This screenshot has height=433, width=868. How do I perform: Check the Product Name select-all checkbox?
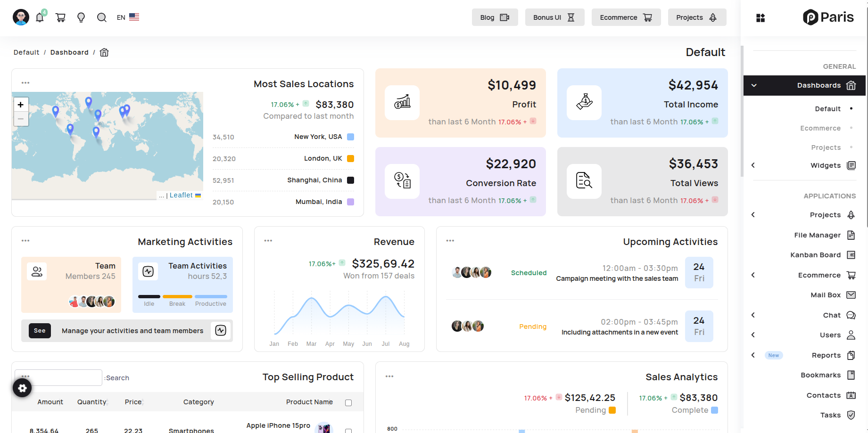(348, 402)
